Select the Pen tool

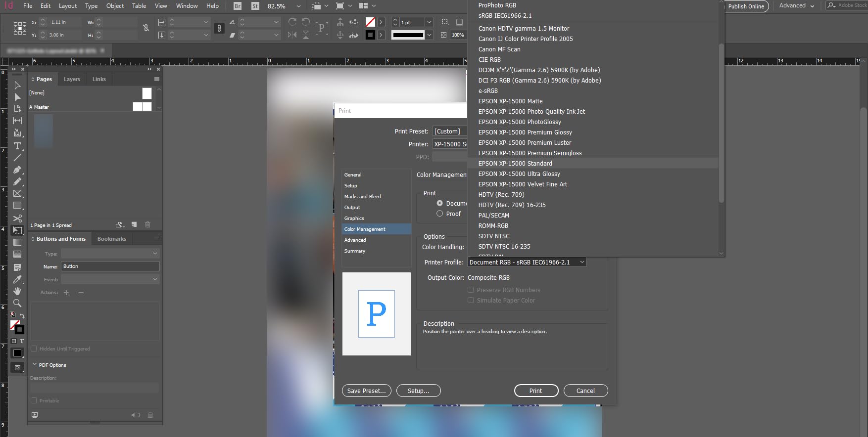coord(17,170)
